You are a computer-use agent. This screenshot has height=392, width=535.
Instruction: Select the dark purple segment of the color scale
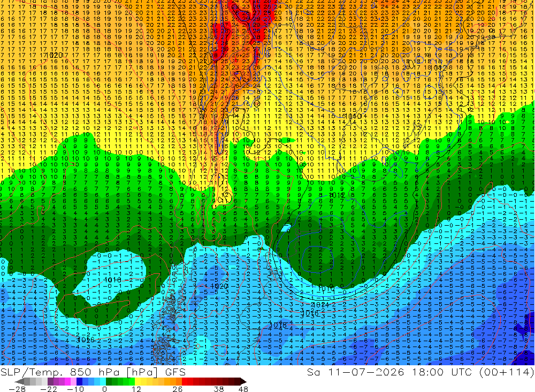click(50, 381)
